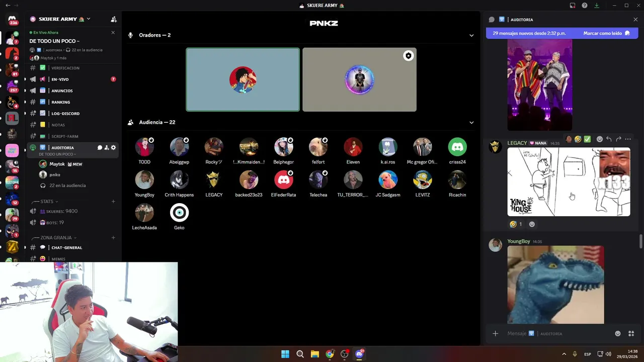This screenshot has width=644, height=362.
Task: Open Discord home direct messages icon
Action: pyautogui.click(x=12, y=20)
